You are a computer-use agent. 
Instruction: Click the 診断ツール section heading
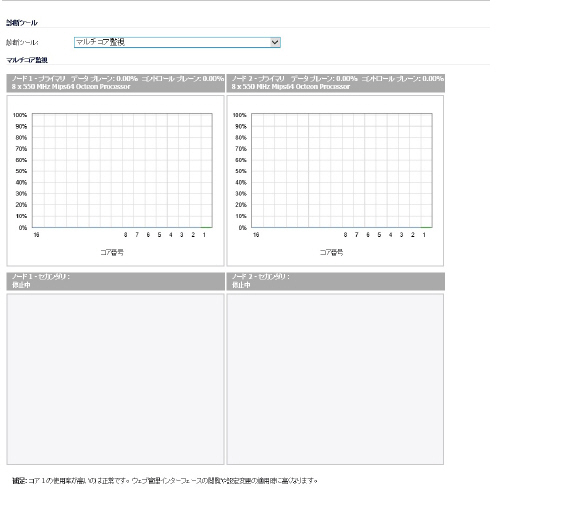[x=22, y=23]
